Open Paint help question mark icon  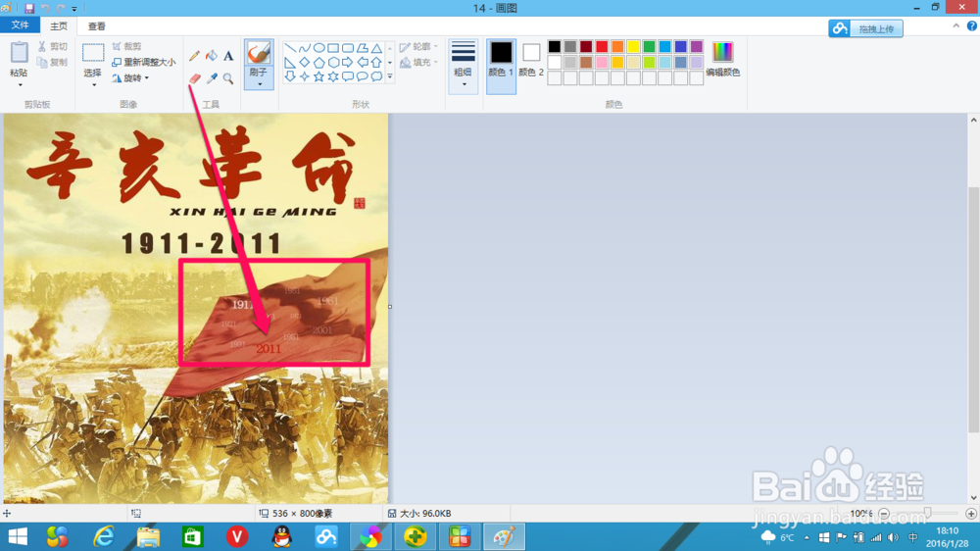click(972, 25)
